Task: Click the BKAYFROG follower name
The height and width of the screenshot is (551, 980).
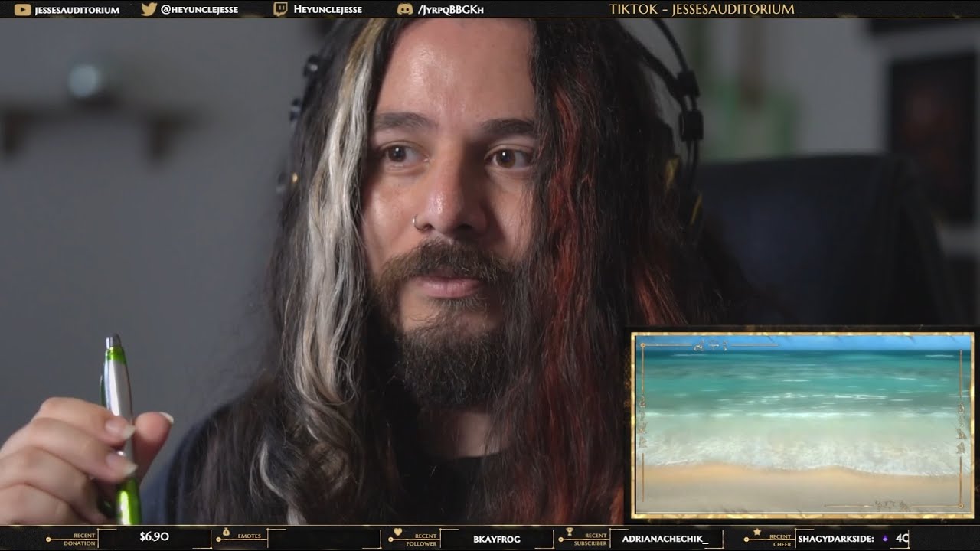Action: point(496,539)
